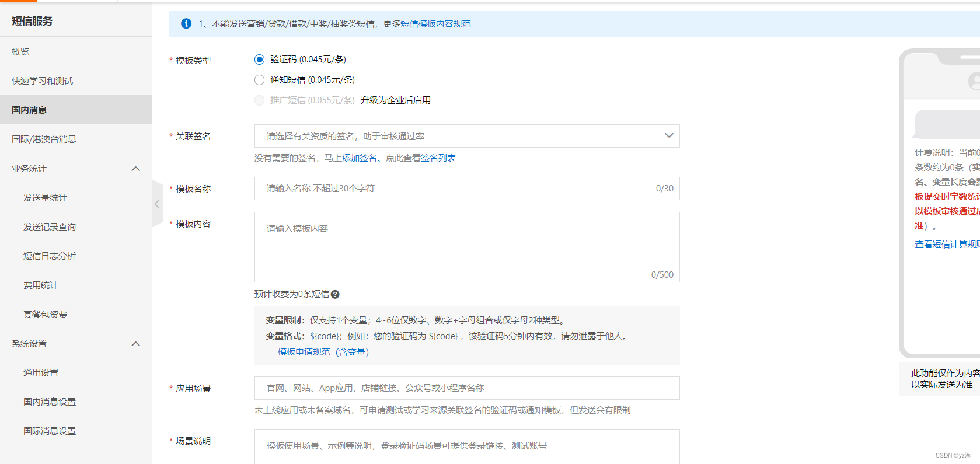Open the 短信模板内容规范 link
This screenshot has width=980, height=464.
click(435, 24)
